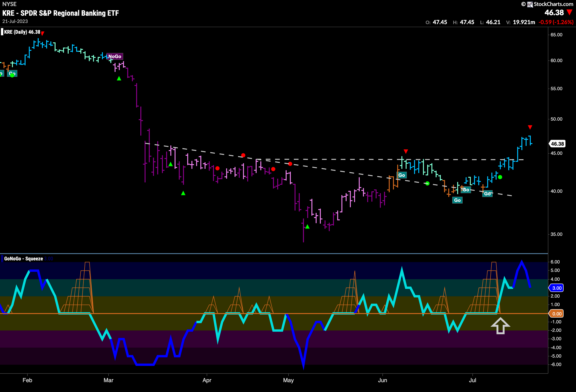Click the large 46.38 last price in the header
The height and width of the screenshot is (392, 576).
coord(554,12)
